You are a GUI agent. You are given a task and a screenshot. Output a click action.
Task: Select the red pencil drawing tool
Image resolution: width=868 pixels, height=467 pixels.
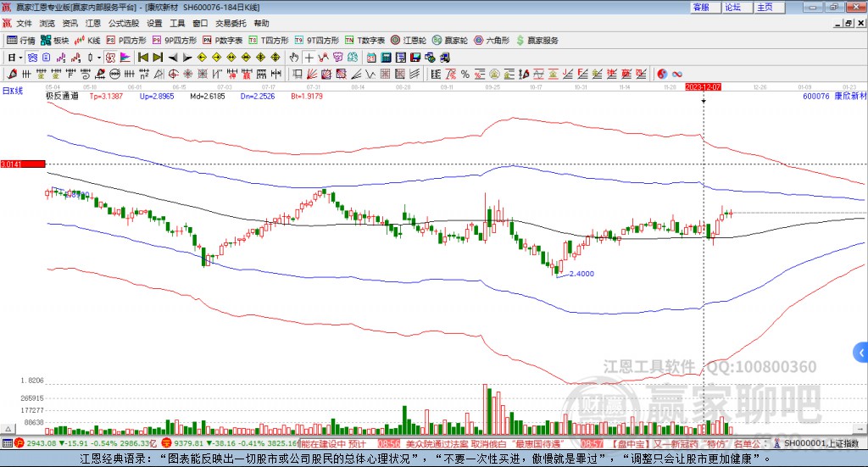12,74
